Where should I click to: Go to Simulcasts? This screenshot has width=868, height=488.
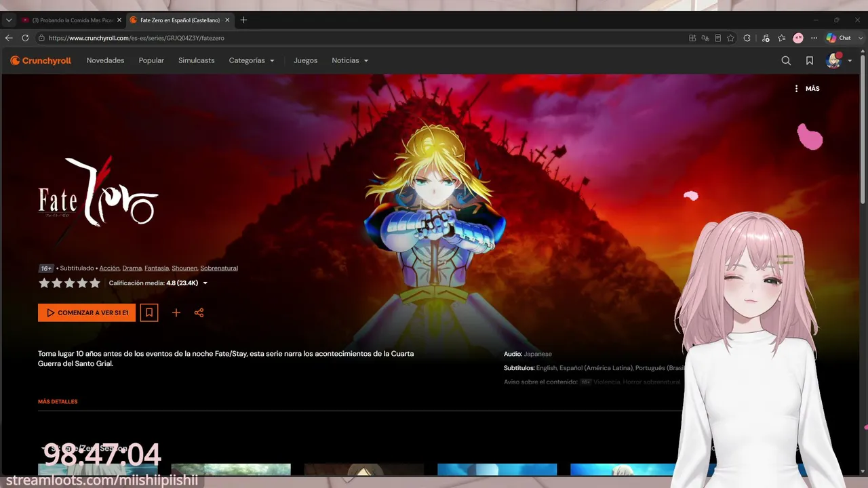pos(196,60)
